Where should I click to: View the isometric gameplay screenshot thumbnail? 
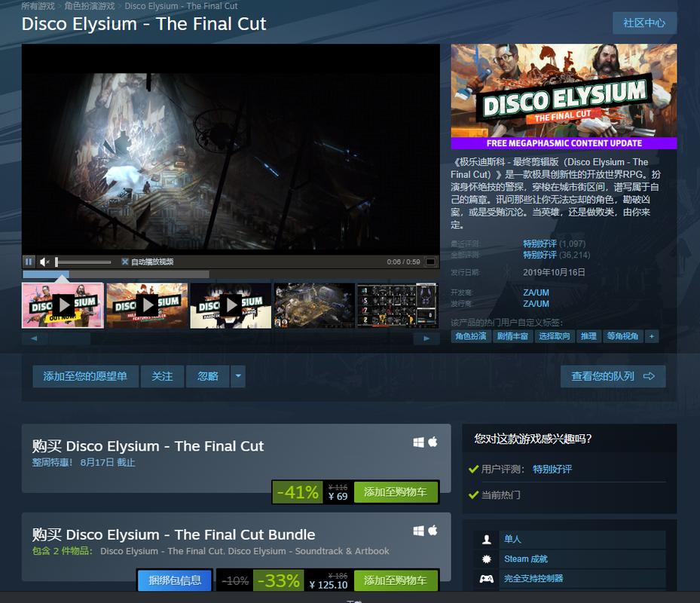(x=314, y=305)
